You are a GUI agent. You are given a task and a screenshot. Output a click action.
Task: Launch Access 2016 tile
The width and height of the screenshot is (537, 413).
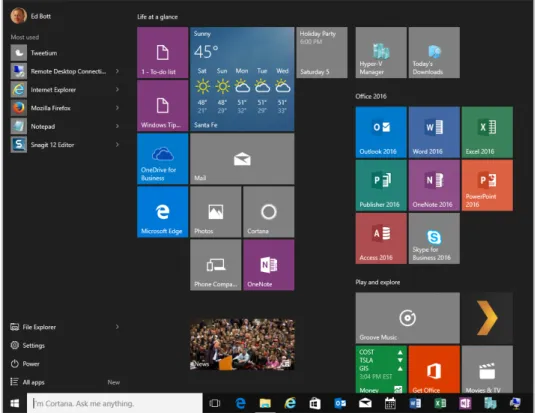click(381, 238)
